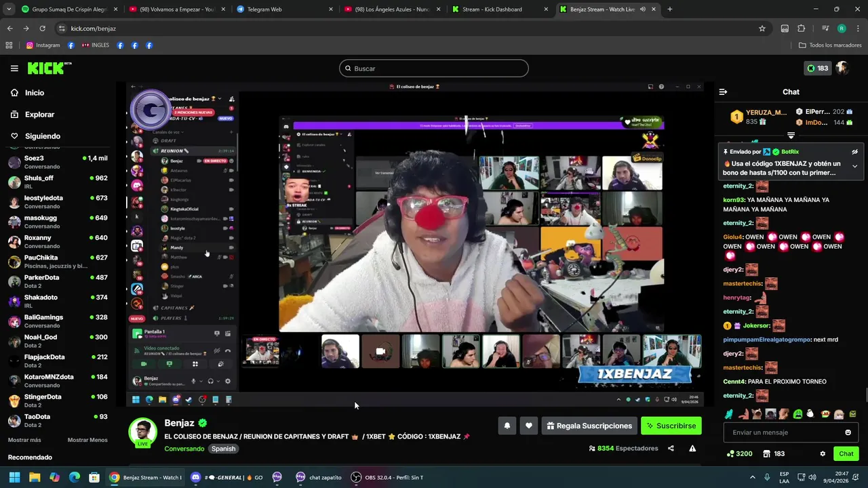Toggle the notification bell for Benjaz
The width and height of the screenshot is (868, 488).
pyautogui.click(x=507, y=426)
